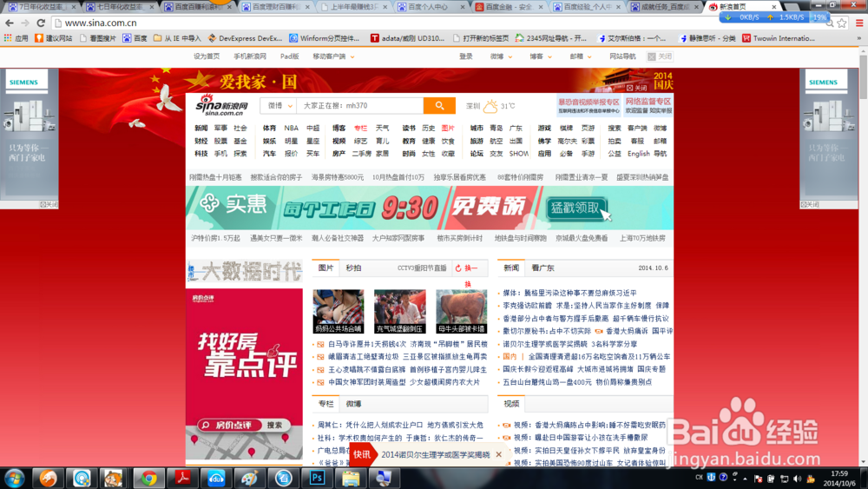
Task: Click the 登录 link
Action: [465, 56]
